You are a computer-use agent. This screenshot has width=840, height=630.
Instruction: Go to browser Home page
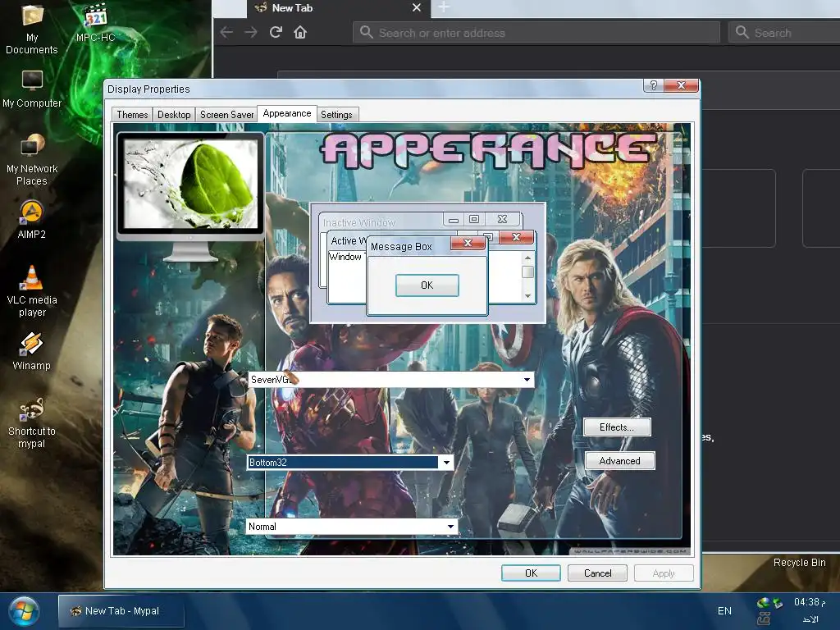pyautogui.click(x=300, y=33)
